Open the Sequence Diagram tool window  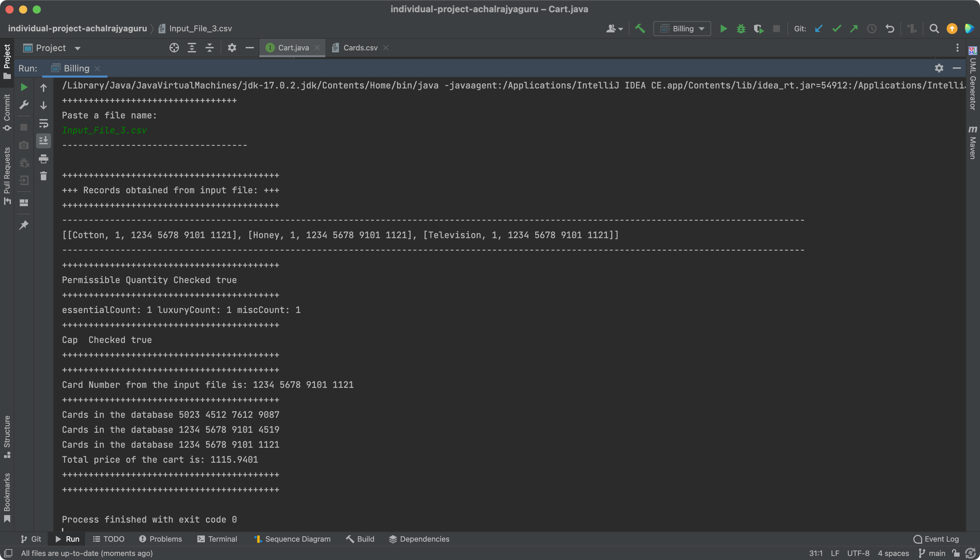point(292,539)
